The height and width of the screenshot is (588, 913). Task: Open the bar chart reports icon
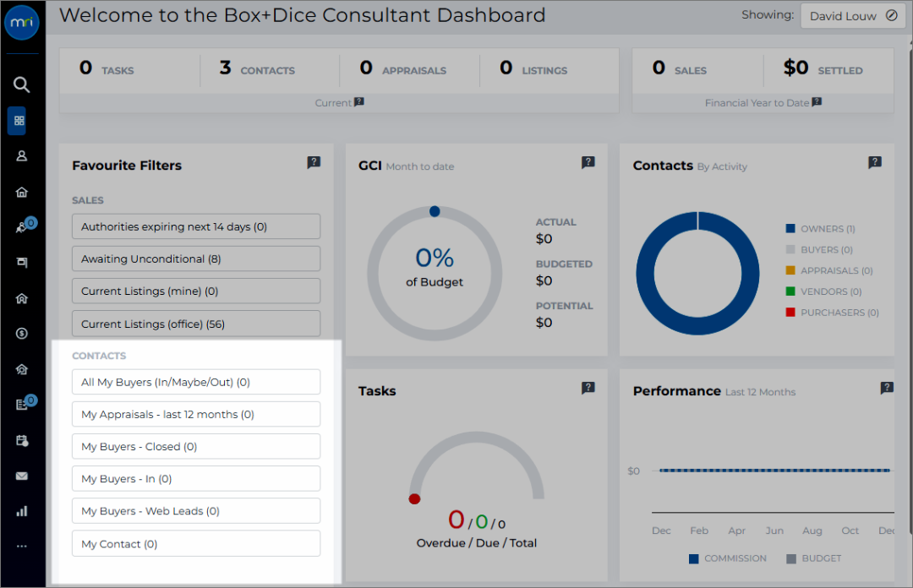21,511
